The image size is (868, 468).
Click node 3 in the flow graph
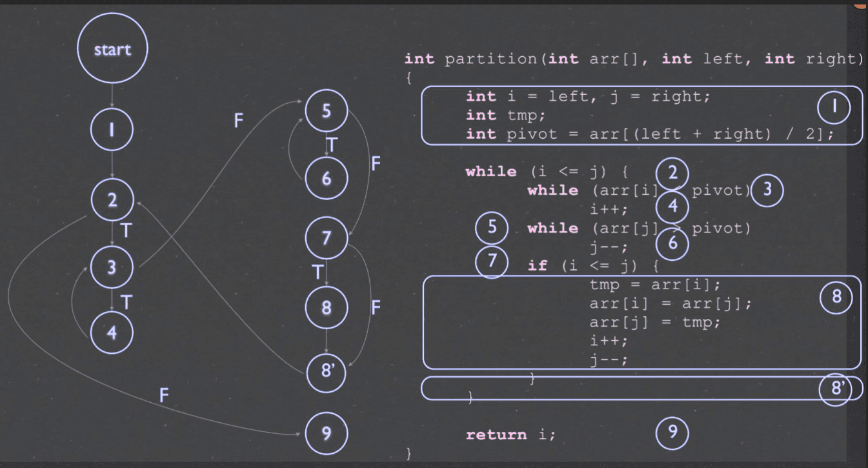112,267
